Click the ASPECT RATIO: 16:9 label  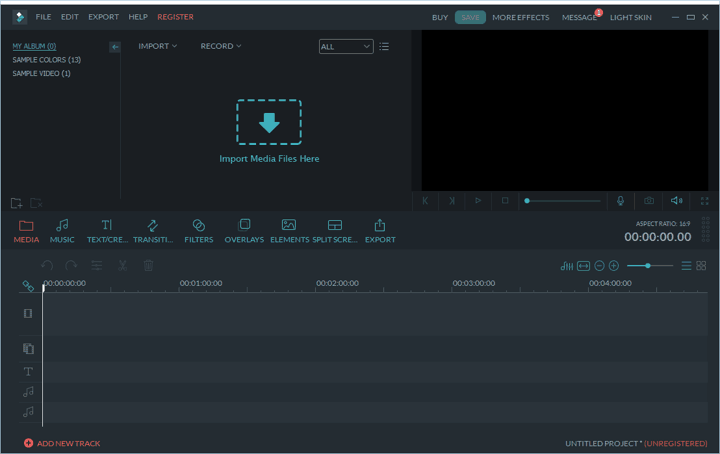click(x=663, y=224)
